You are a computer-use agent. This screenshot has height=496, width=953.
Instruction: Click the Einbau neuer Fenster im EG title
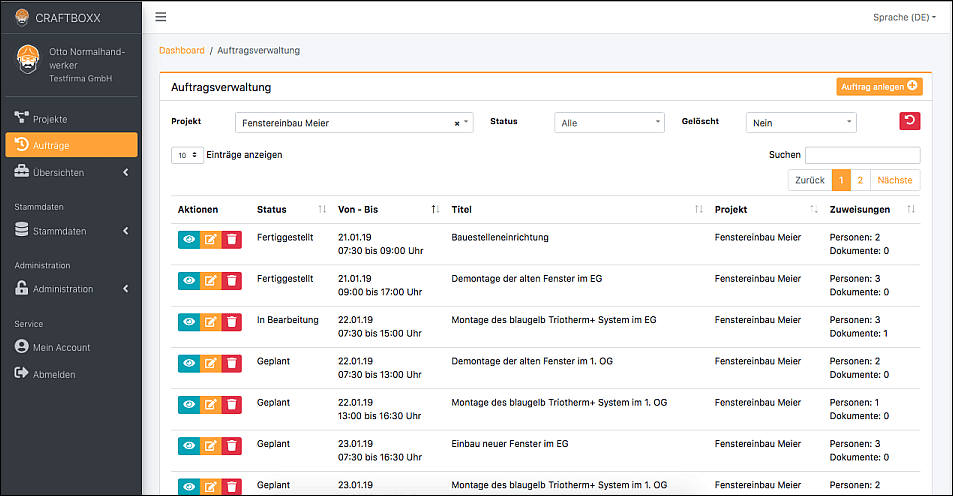[x=509, y=444]
